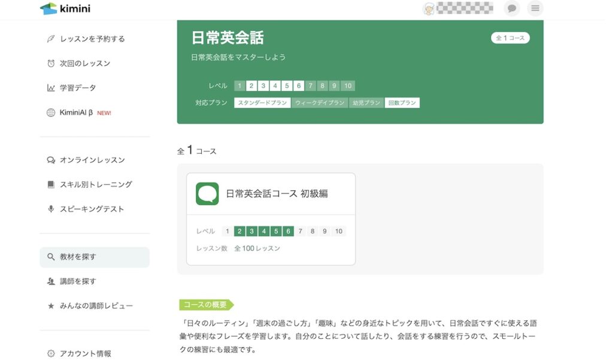This screenshot has width=613, height=364.
Task: Open 日常英会話コース 初級編 course card
Action: point(271,219)
